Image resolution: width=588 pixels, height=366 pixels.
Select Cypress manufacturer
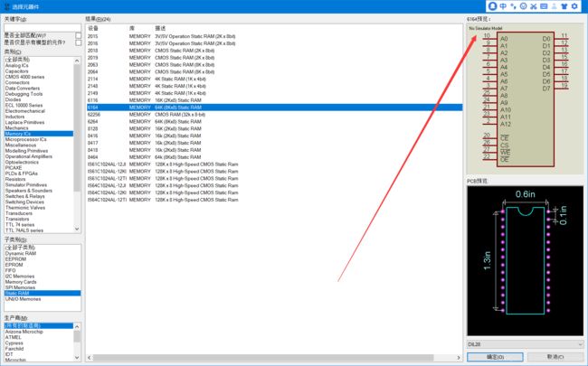[14, 343]
